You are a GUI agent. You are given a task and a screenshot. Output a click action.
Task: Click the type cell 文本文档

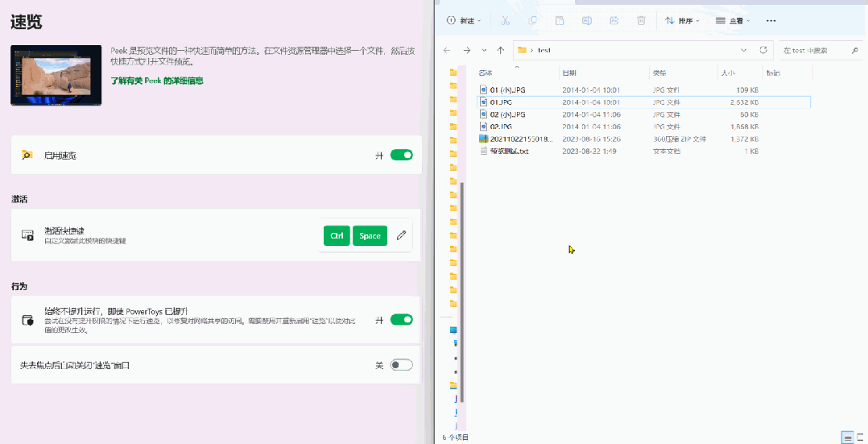pyautogui.click(x=667, y=151)
